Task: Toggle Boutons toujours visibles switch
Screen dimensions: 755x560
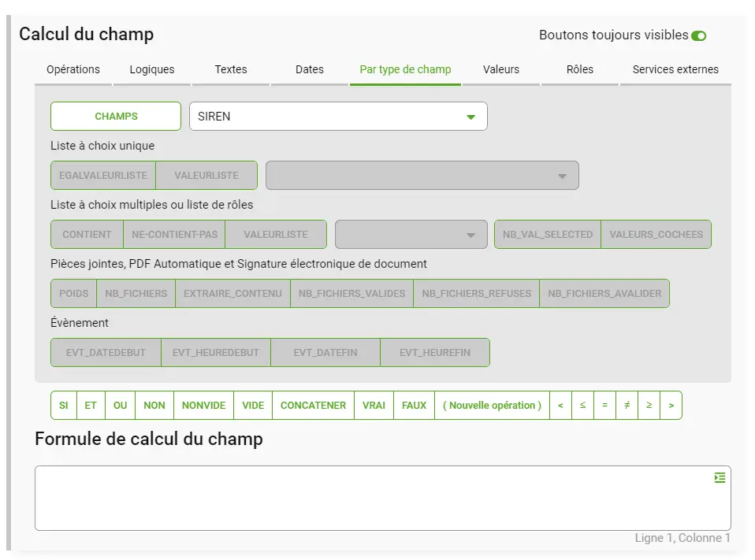Action: pyautogui.click(x=699, y=36)
